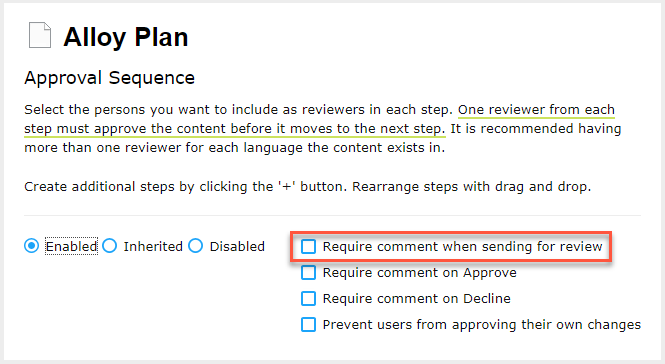Select the Inherited radio button circle
The image size is (665, 364).
click(109, 246)
